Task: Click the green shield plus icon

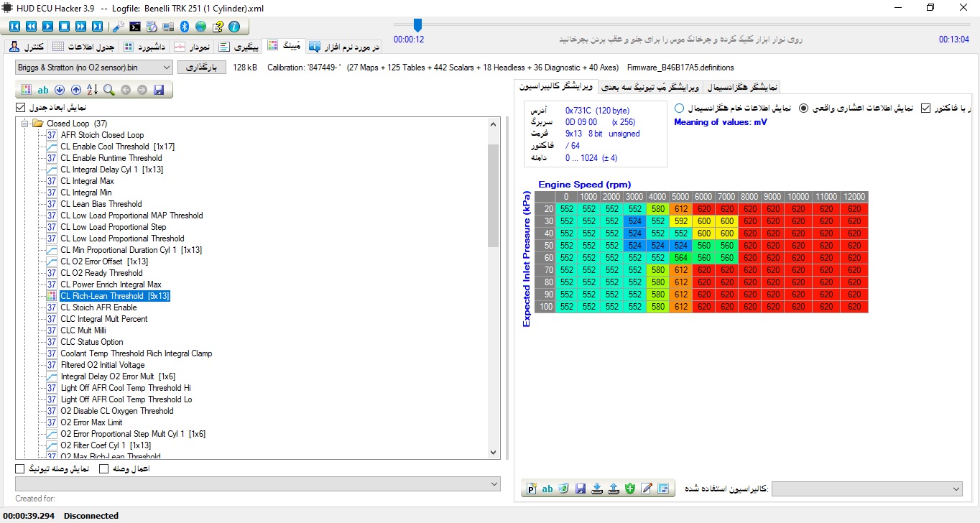Action: pos(630,489)
